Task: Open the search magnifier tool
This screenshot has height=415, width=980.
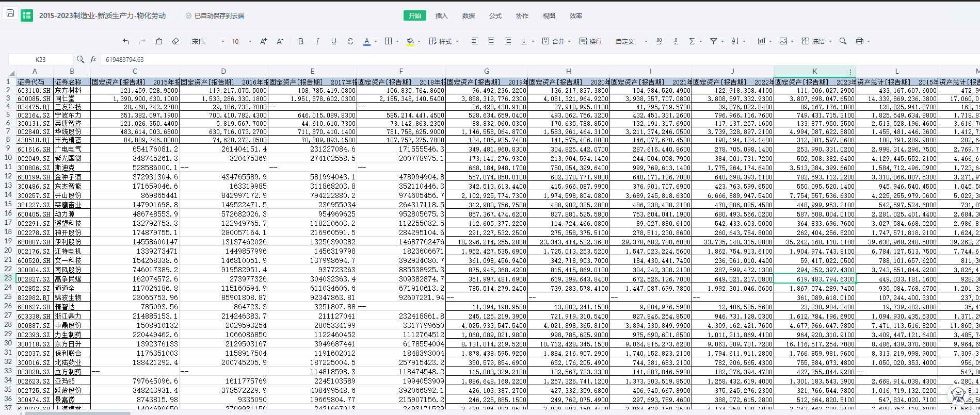Action: (843, 41)
